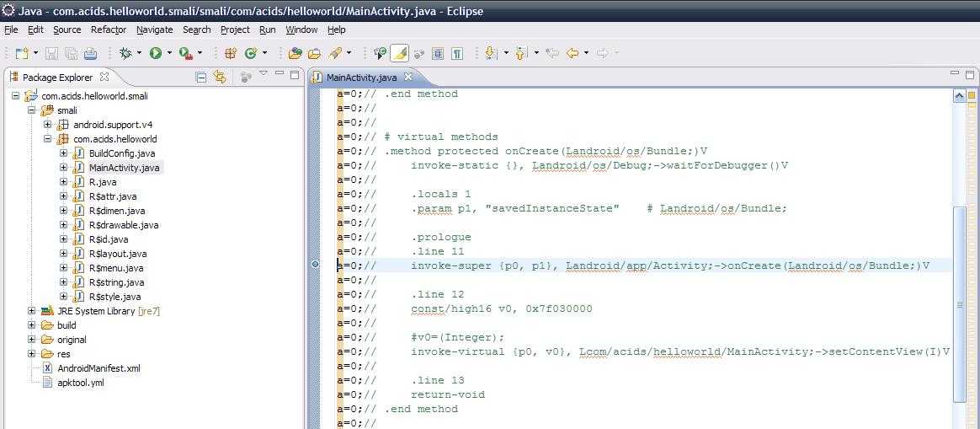980x429 pixels.
Task: Expand the original folder
Action: click(31, 340)
